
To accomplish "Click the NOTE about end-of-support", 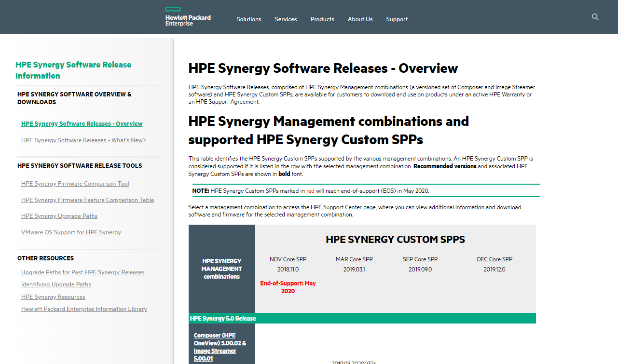I will (366, 190).
